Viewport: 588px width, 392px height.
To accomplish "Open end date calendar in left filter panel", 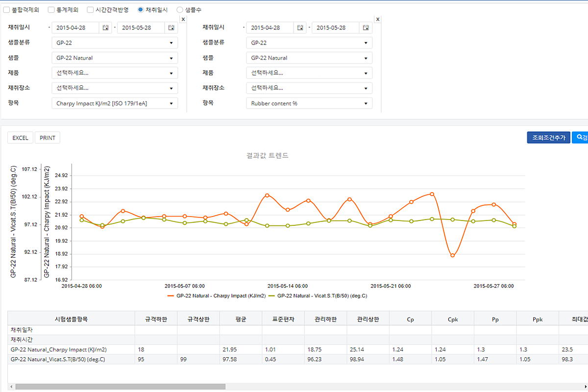I will [x=171, y=28].
